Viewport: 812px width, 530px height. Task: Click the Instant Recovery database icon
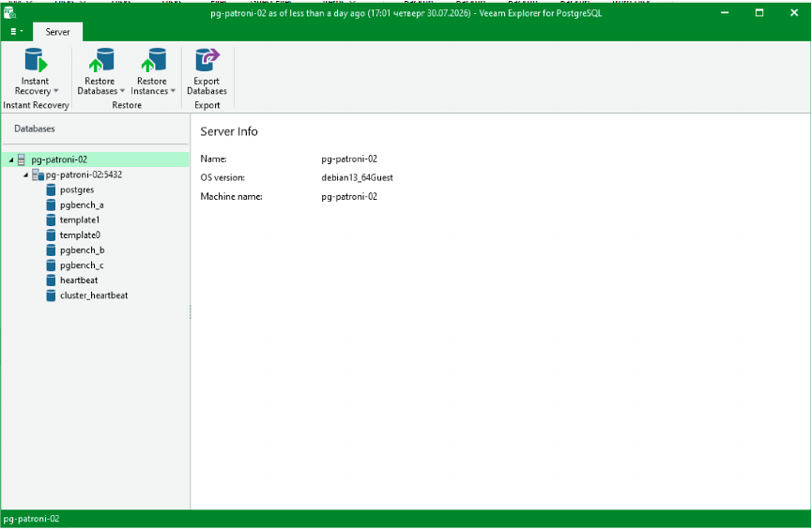36,61
